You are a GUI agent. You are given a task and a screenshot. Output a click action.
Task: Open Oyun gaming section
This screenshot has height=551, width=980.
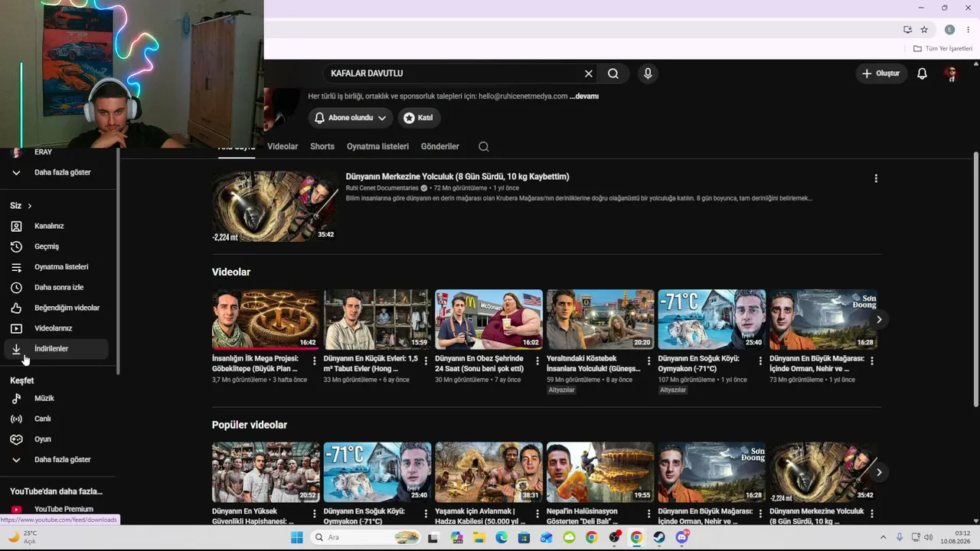click(x=55, y=439)
